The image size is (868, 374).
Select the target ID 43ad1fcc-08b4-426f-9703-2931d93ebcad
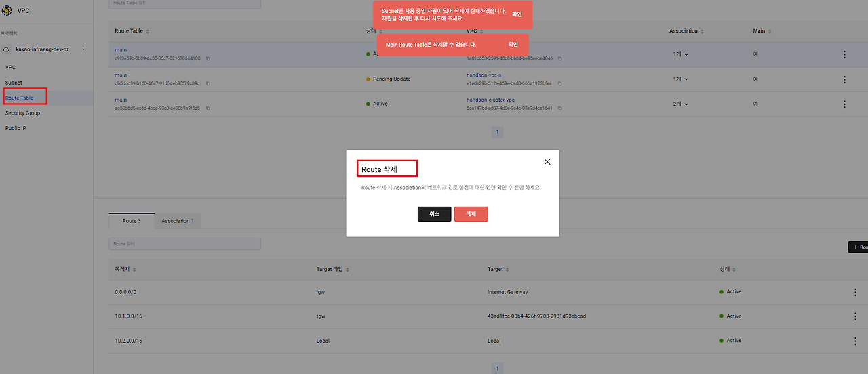[x=536, y=316]
